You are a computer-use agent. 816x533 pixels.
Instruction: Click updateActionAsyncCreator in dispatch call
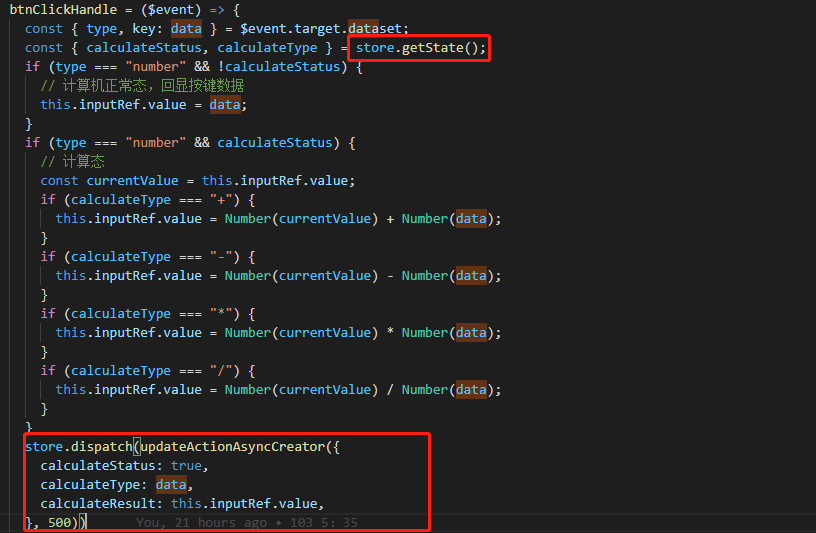pyautogui.click(x=233, y=447)
